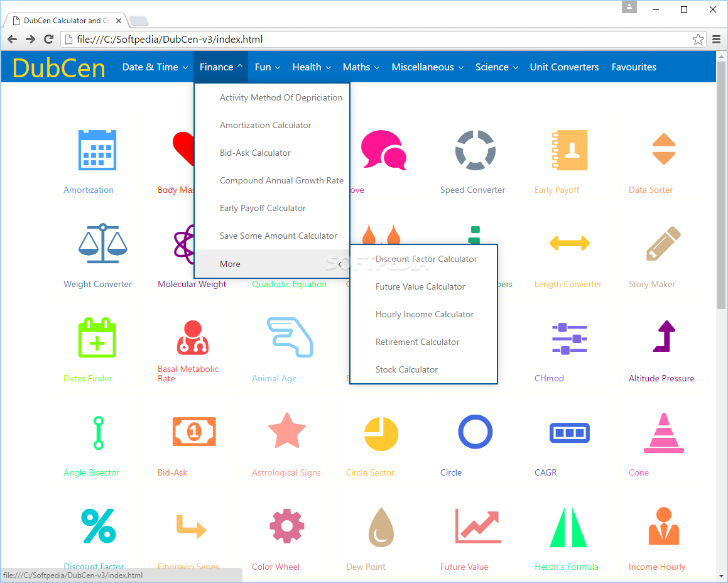Open the Quadratic Equation link

pyautogui.click(x=289, y=284)
